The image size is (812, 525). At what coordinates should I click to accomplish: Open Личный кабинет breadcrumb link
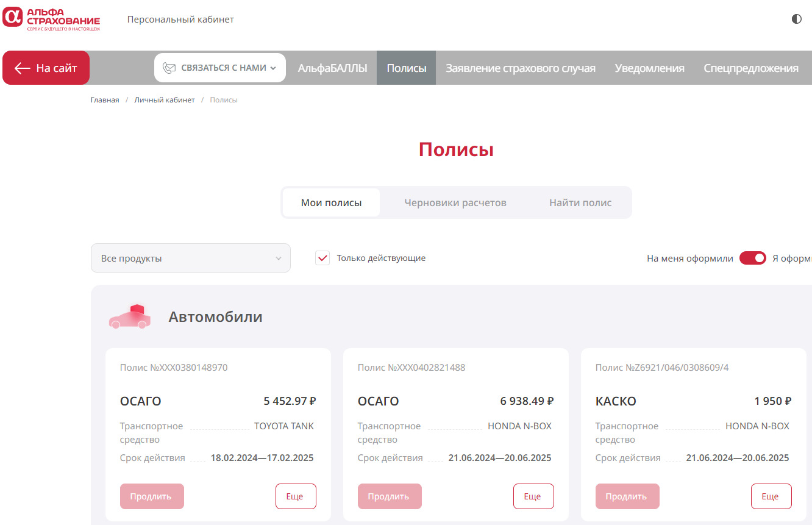click(165, 100)
